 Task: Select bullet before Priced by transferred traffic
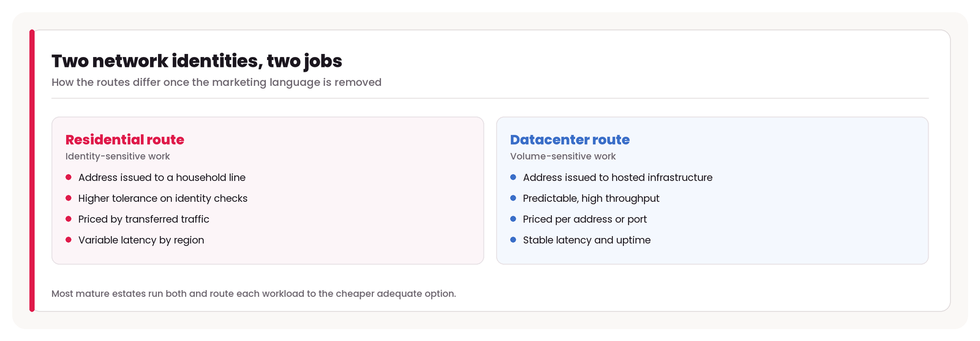click(69, 219)
